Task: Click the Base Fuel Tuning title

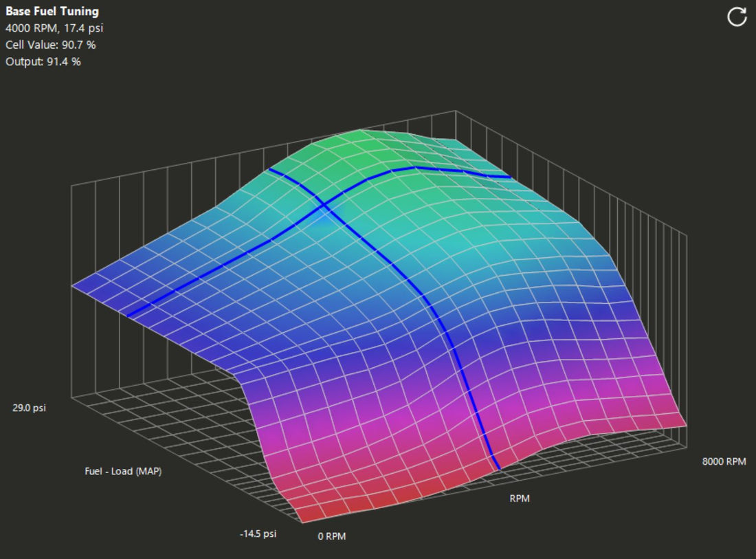Action: click(x=52, y=12)
